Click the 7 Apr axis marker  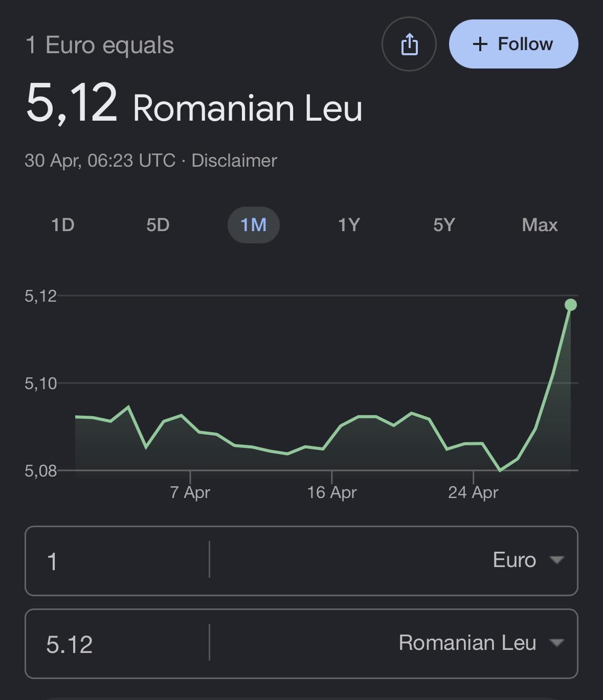point(190,492)
